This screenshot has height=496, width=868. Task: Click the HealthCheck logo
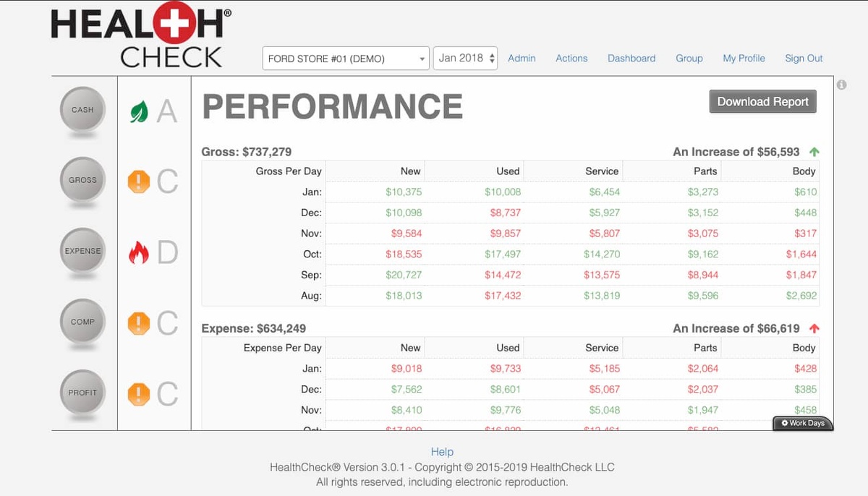pyautogui.click(x=137, y=38)
